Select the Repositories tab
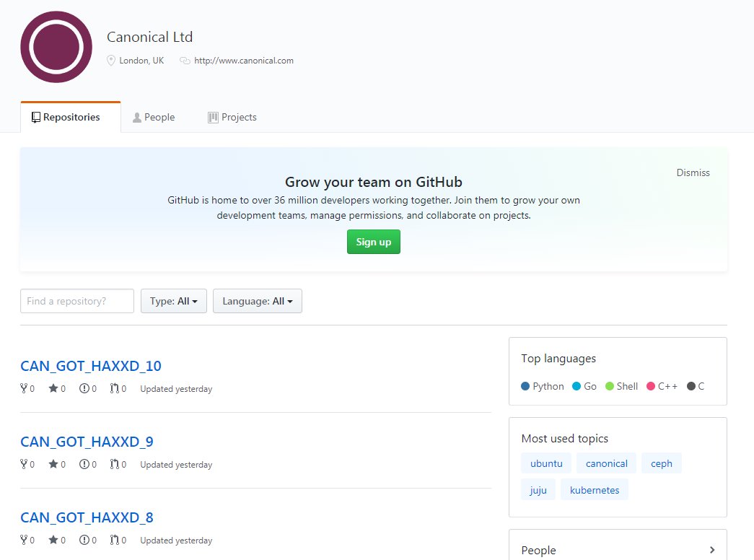Screen dimensions: 754x560 click(71, 117)
